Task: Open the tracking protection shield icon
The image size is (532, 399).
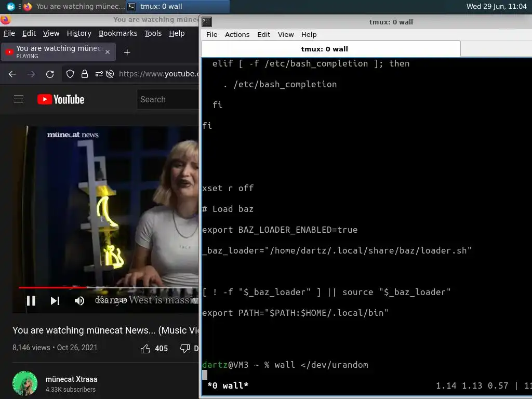Action: (x=70, y=74)
